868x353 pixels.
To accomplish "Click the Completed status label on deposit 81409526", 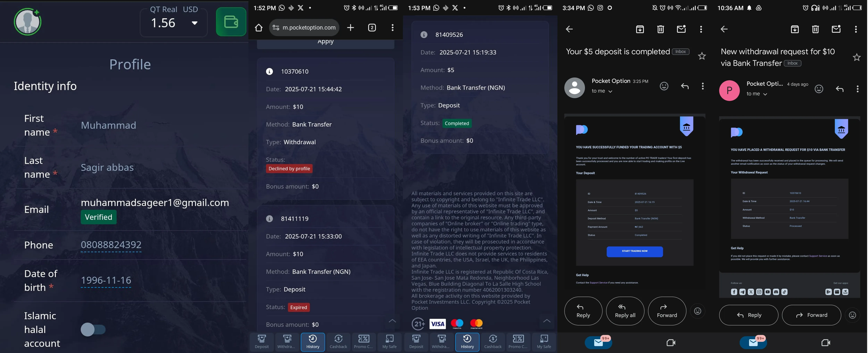I will pyautogui.click(x=457, y=123).
